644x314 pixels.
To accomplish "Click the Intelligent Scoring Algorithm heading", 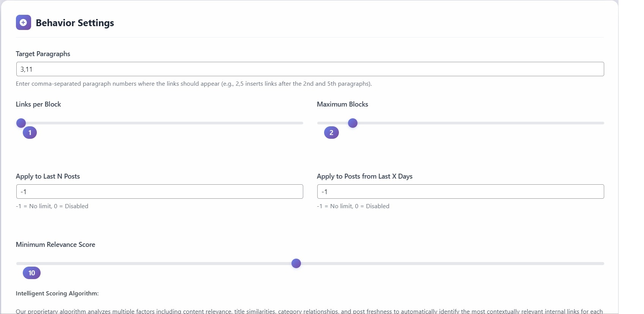I will click(x=57, y=294).
